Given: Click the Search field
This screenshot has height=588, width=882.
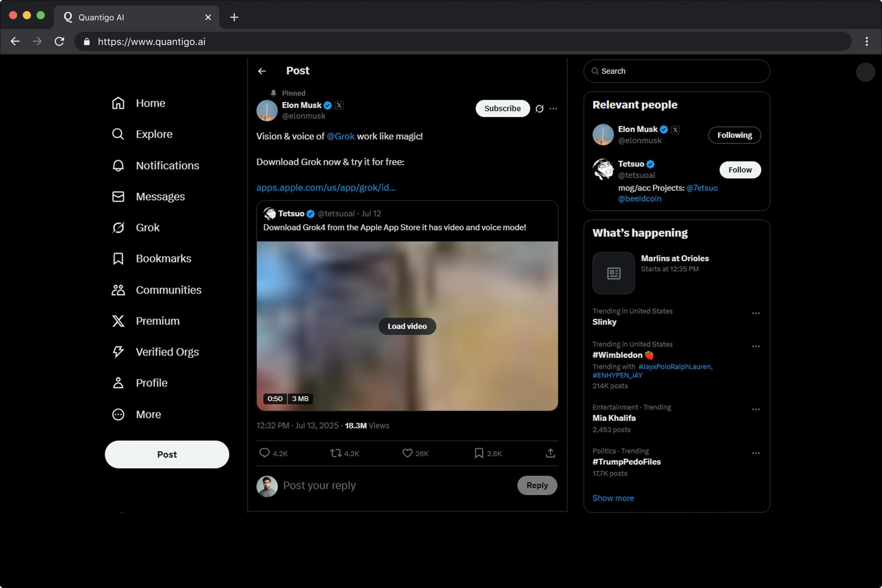Looking at the screenshot, I should point(677,71).
